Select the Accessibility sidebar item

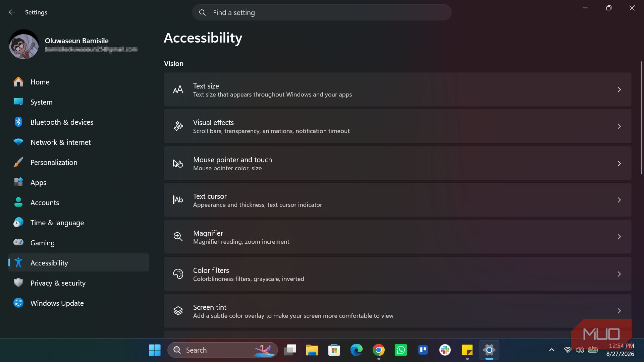point(78,263)
